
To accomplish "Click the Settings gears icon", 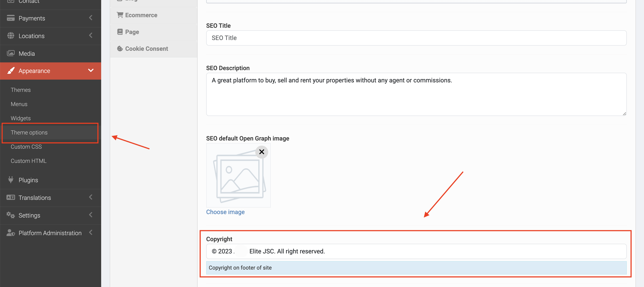I will [11, 215].
